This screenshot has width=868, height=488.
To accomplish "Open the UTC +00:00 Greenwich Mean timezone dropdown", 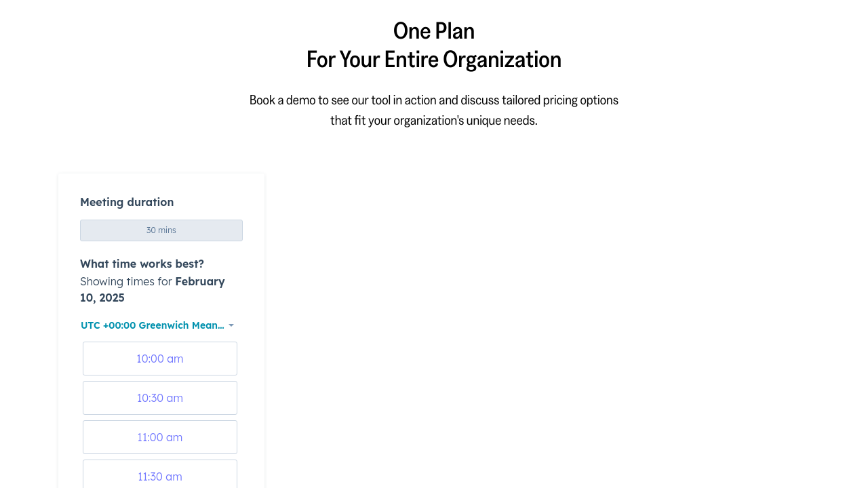I will click(x=153, y=325).
